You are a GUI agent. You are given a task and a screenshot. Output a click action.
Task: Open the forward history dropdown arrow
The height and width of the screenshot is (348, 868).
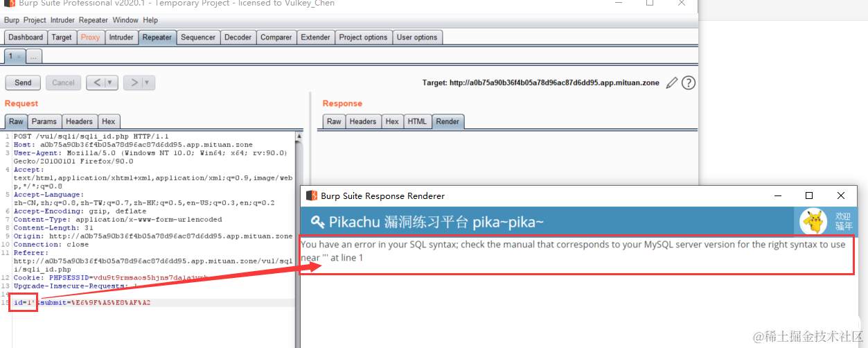click(x=148, y=82)
